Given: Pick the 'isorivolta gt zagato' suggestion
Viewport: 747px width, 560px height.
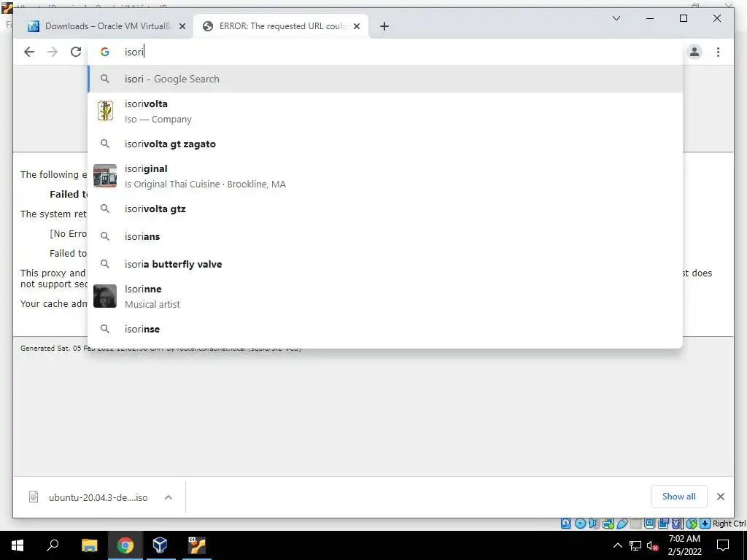Looking at the screenshot, I should tap(385, 144).
